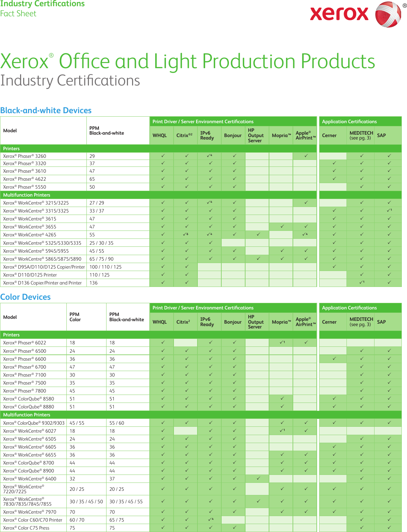Click the ColorQube 8900 model cell

point(34,471)
